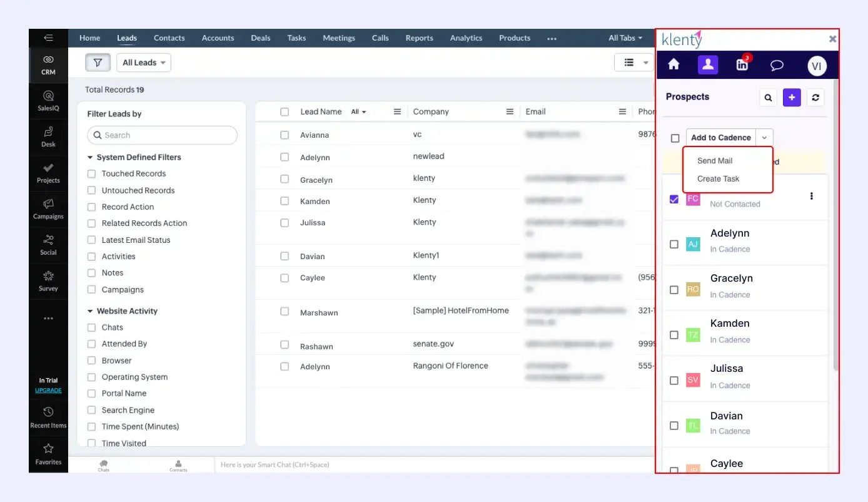Search prospects with magnifier icon
The height and width of the screenshot is (502, 868).
click(769, 98)
